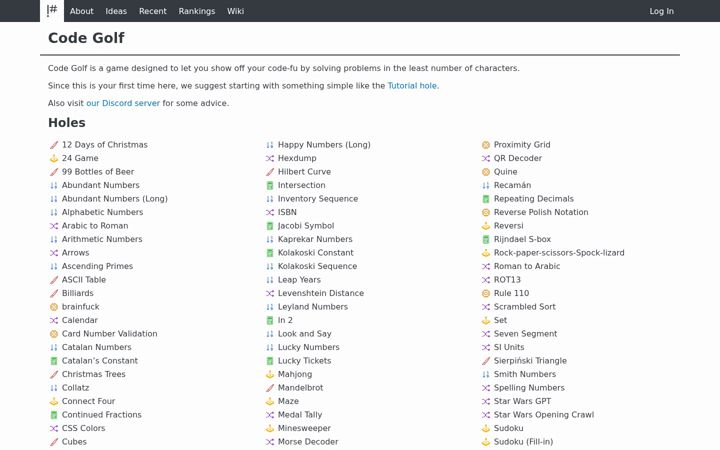Click the green calculator icon beside Intersection

pos(270,186)
